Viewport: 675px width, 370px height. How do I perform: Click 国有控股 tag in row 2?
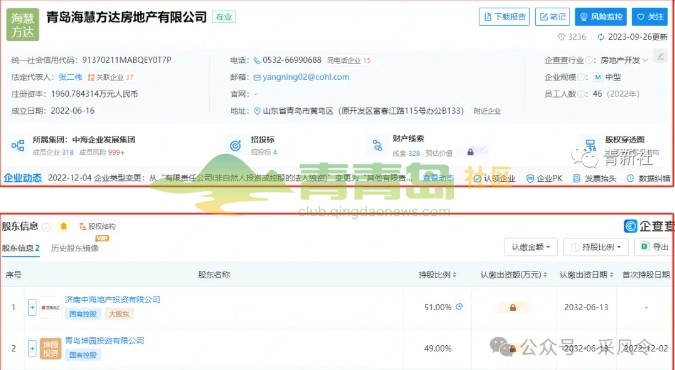coord(83,355)
